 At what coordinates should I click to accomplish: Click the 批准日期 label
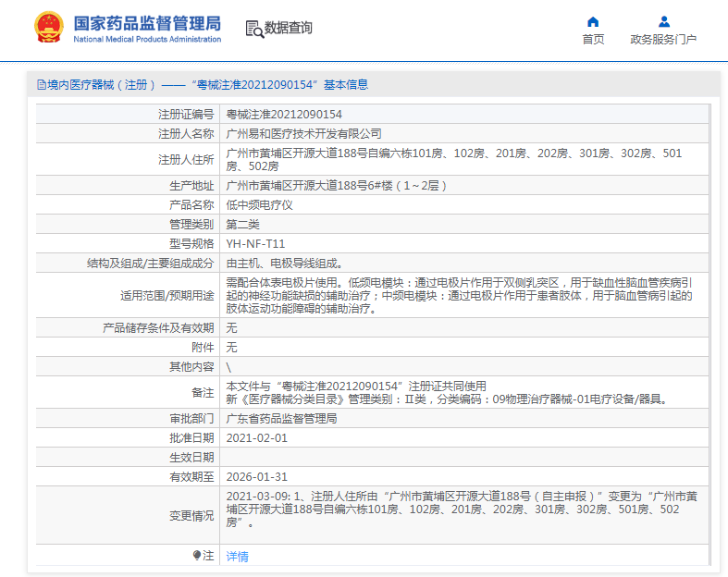pyautogui.click(x=191, y=438)
